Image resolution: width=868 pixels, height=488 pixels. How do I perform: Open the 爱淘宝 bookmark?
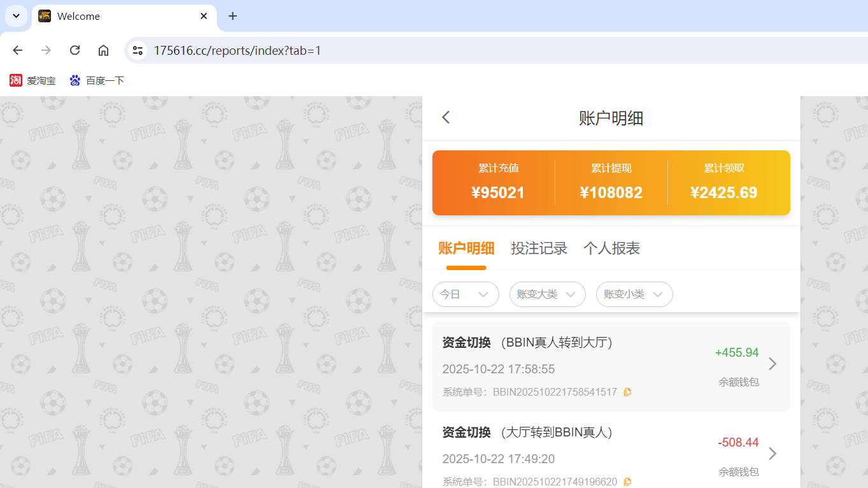pyautogui.click(x=32, y=80)
